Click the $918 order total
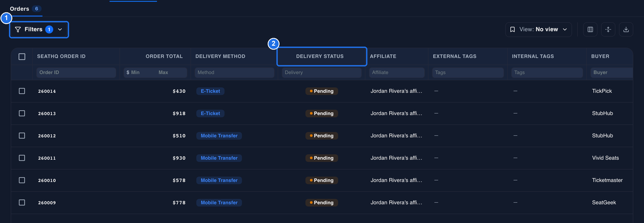Image resolution: width=644 pixels, height=223 pixels. tap(179, 113)
